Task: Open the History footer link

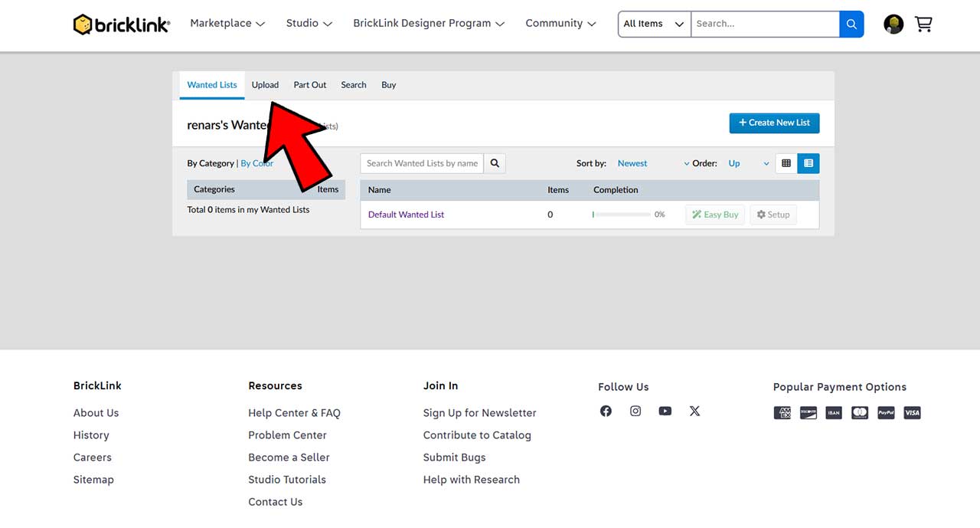Action: tap(91, 435)
